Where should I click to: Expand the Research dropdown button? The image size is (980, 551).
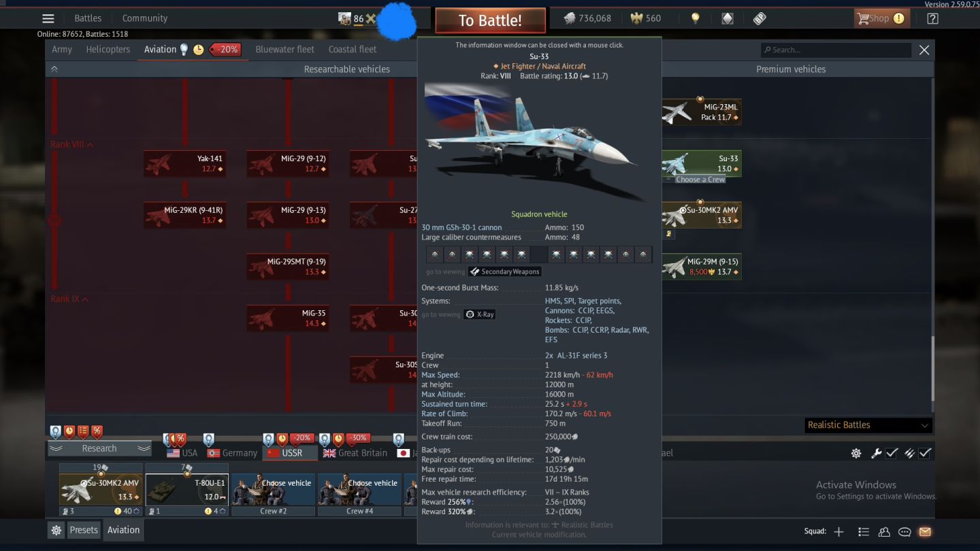99,448
